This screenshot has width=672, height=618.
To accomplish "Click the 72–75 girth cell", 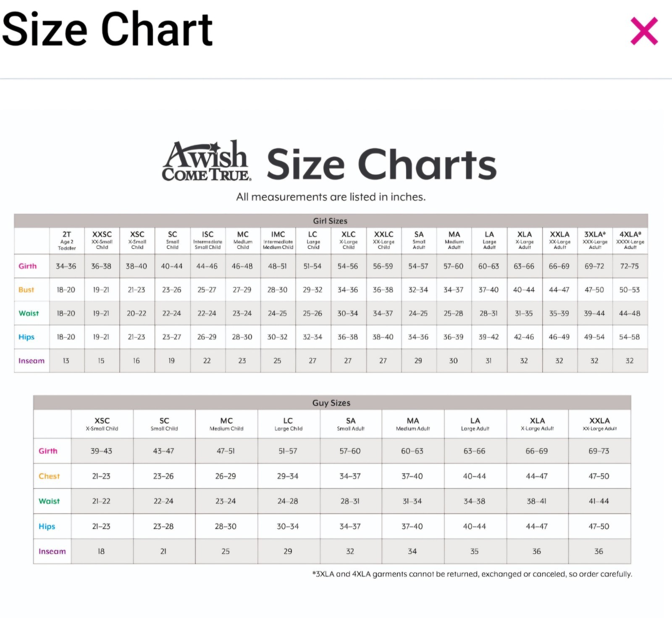I will (630, 266).
